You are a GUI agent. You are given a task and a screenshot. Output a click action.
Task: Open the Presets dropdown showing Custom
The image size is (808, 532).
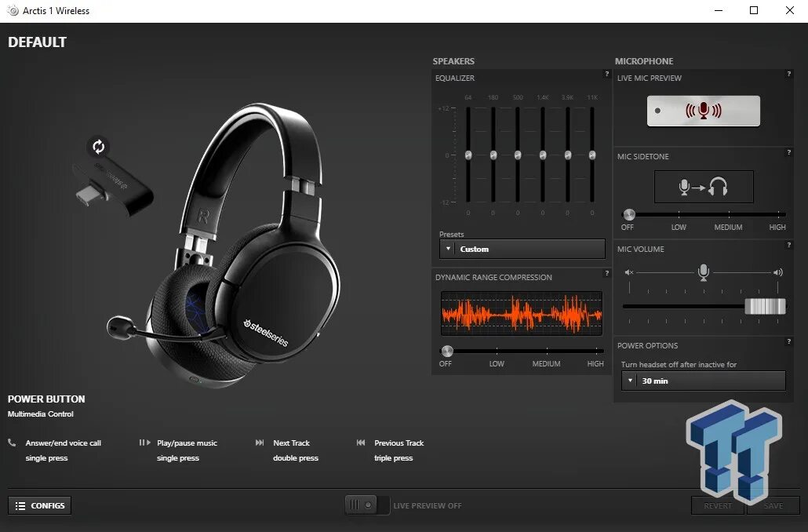click(521, 249)
